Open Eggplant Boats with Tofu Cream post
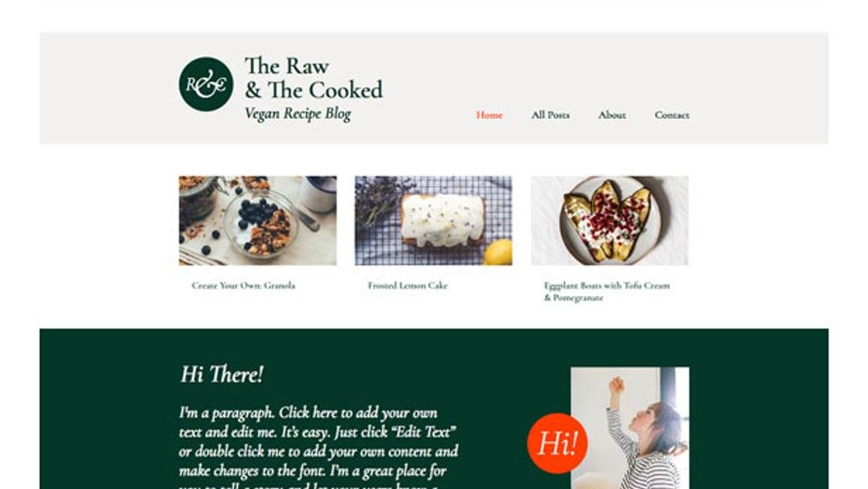 pos(607,291)
